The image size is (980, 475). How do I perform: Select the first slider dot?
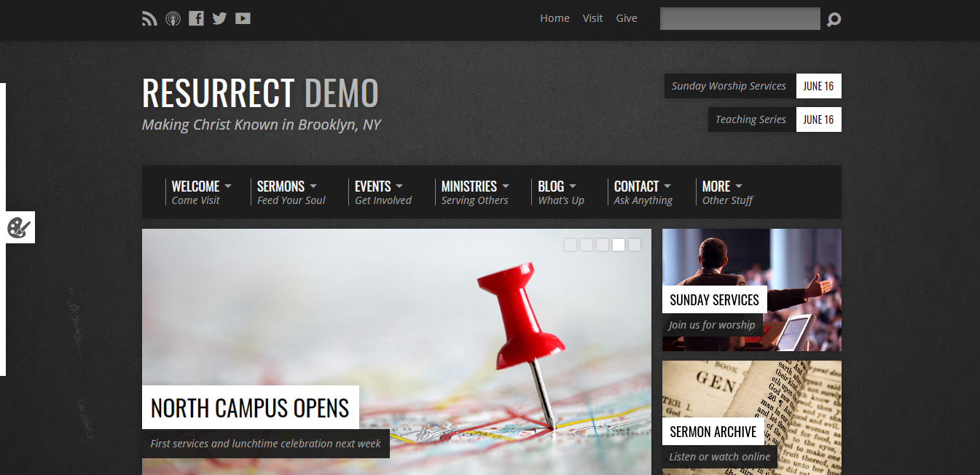(x=571, y=245)
